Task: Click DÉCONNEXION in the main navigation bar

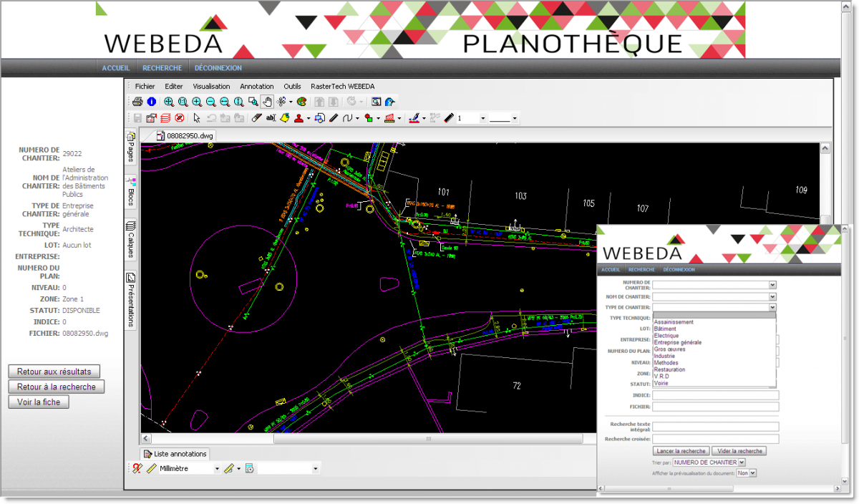Action: point(218,68)
